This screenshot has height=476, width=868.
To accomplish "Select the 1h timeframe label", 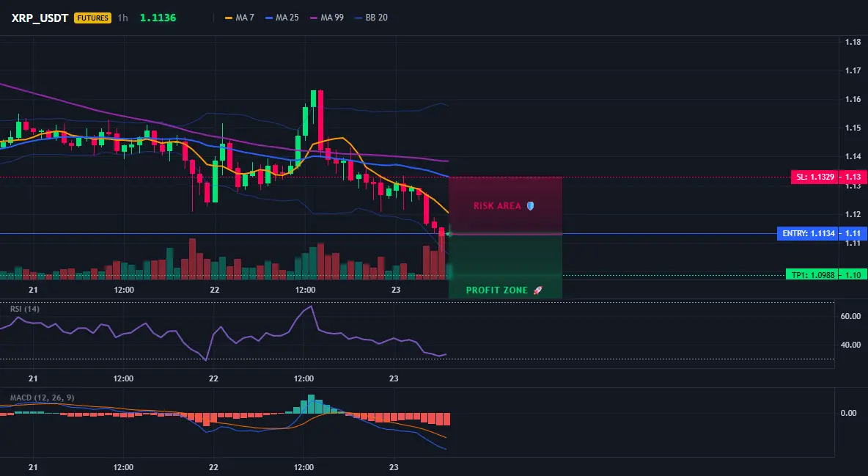I will pos(123,18).
